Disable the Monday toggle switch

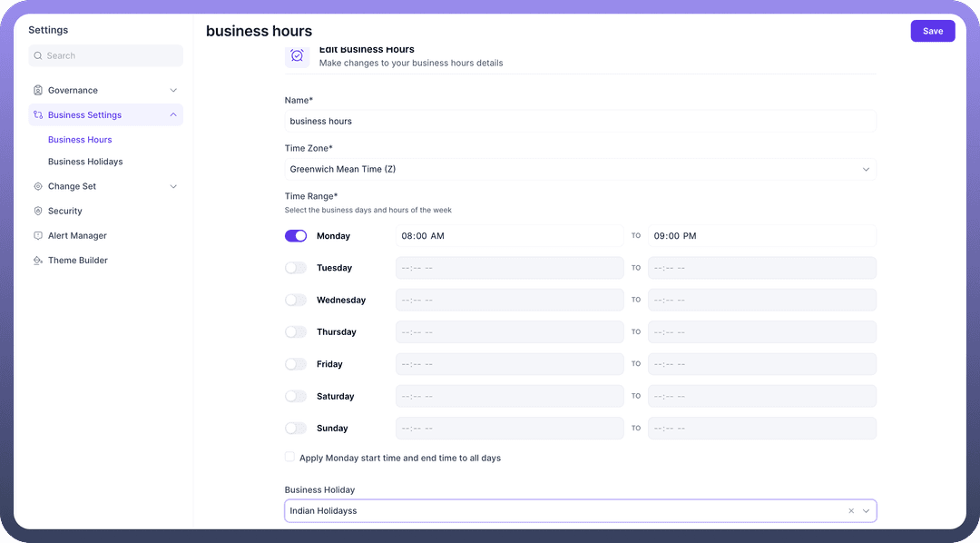(296, 236)
